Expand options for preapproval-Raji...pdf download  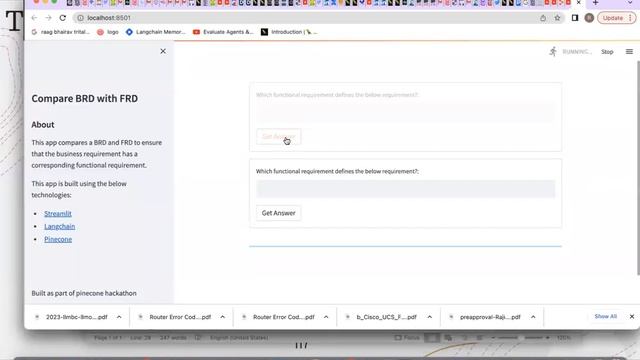[533, 317]
